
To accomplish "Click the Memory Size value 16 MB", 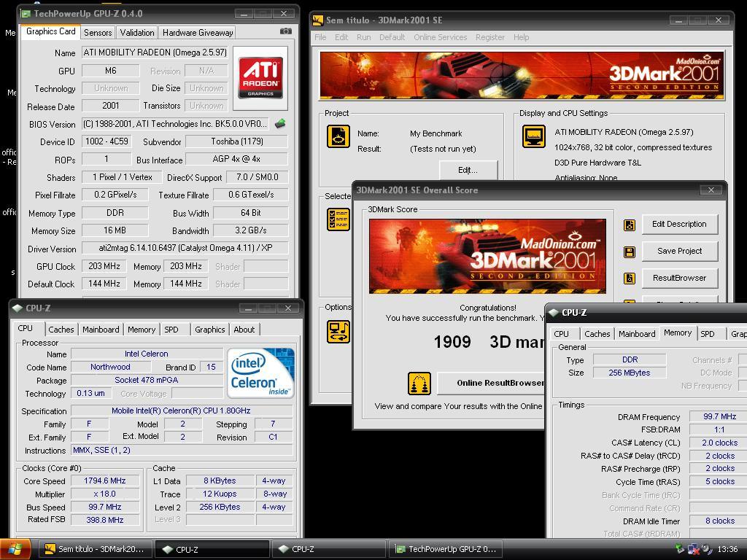I will (x=115, y=230).
